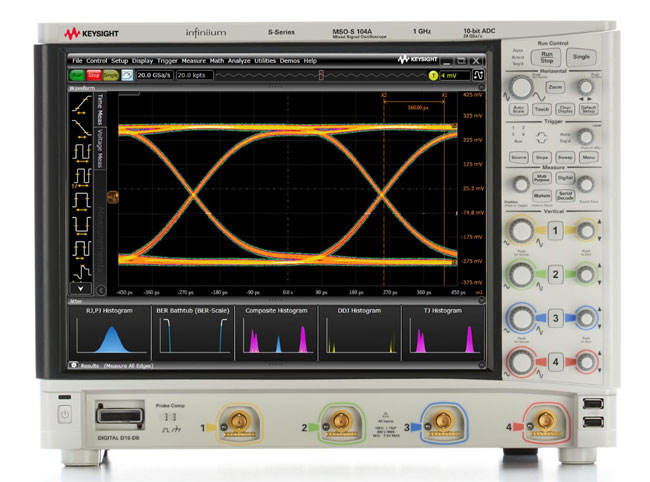Click the autoscale icon next to sample rate
This screenshot has width=650, height=482.
[127, 75]
